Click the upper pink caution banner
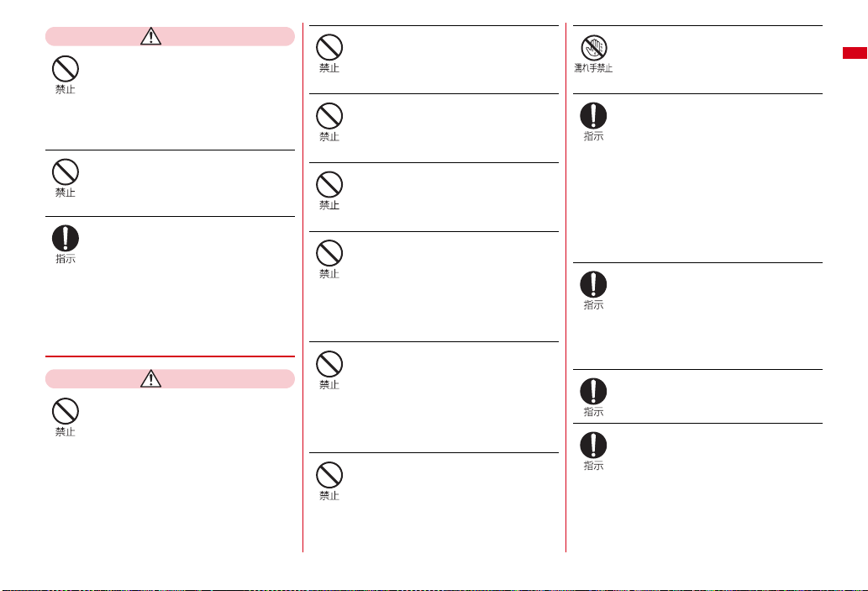868x591 pixels. tap(170, 36)
